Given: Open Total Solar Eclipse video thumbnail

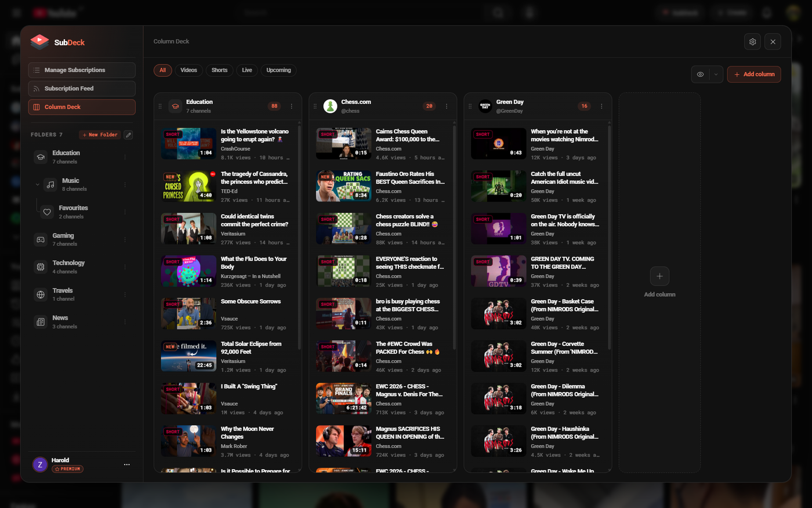Looking at the screenshot, I should pos(188,356).
